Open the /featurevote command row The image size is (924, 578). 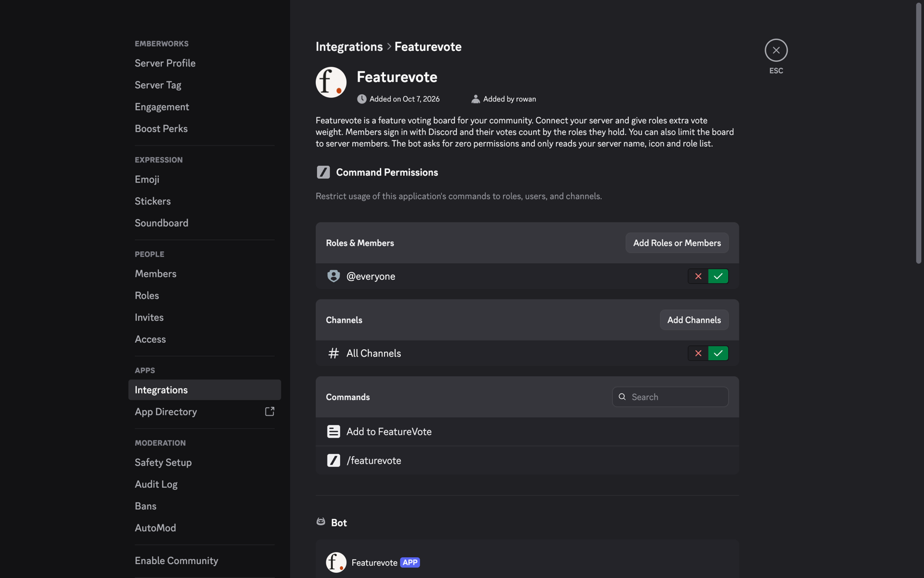point(527,461)
